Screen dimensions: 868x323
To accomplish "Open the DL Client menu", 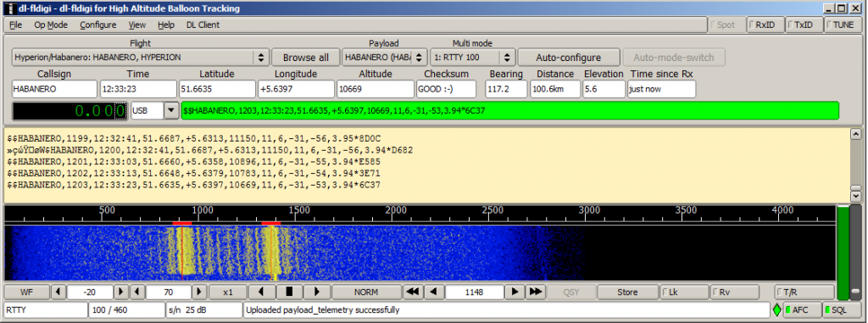I will pos(203,25).
